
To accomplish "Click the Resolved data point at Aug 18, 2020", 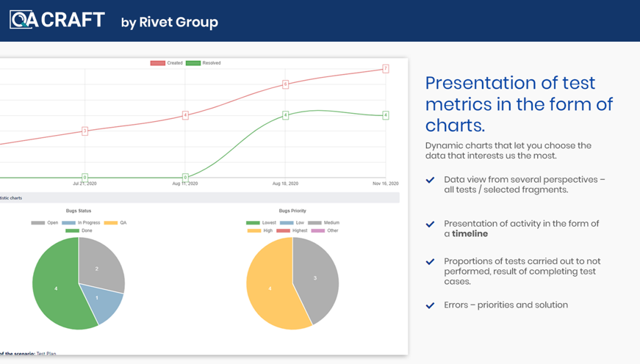I will click(x=286, y=115).
